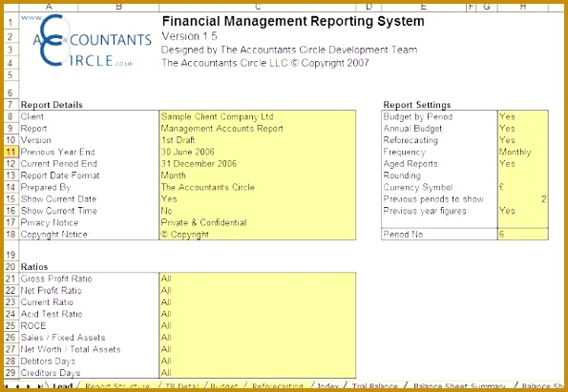The image size is (568, 392).
Task: Select Show Current Date value 'Yes'
Action: point(258,199)
